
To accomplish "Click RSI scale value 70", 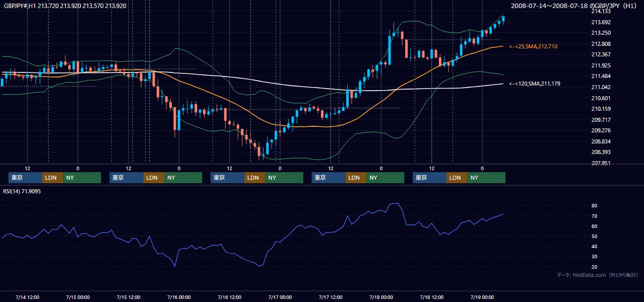I will click(594, 216).
